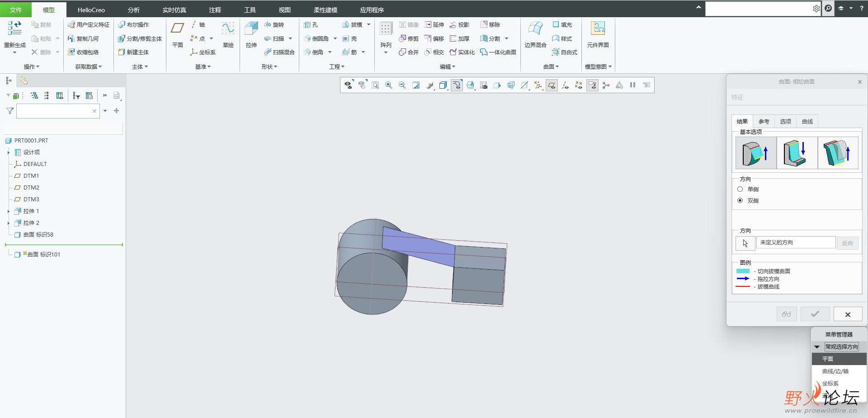Select the first tangent draft option thumbnail

tap(756, 153)
